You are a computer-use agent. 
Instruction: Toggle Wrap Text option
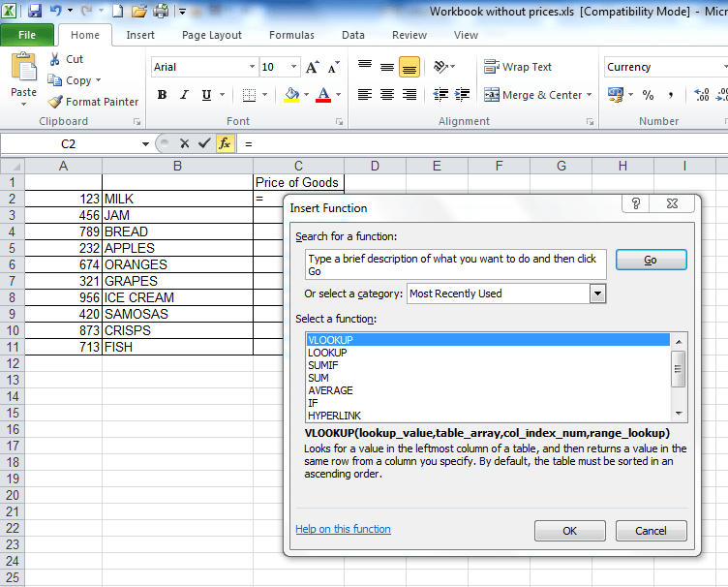[518, 67]
